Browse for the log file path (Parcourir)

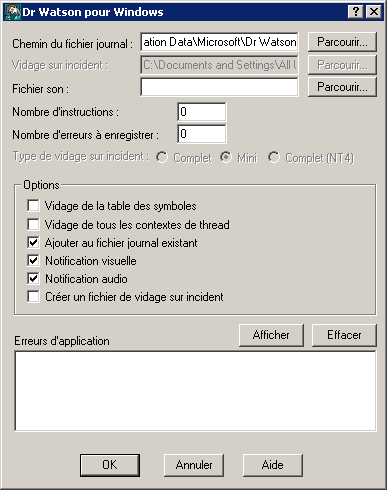coord(342,42)
